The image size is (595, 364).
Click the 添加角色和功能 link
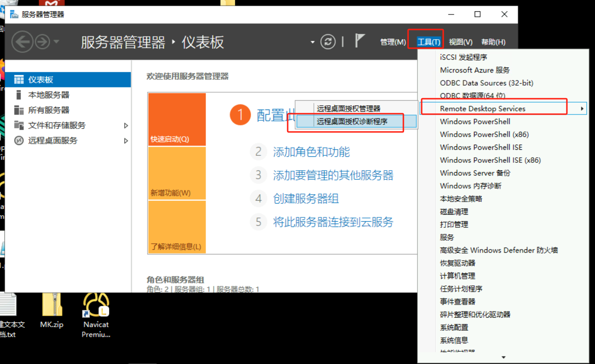312,152
